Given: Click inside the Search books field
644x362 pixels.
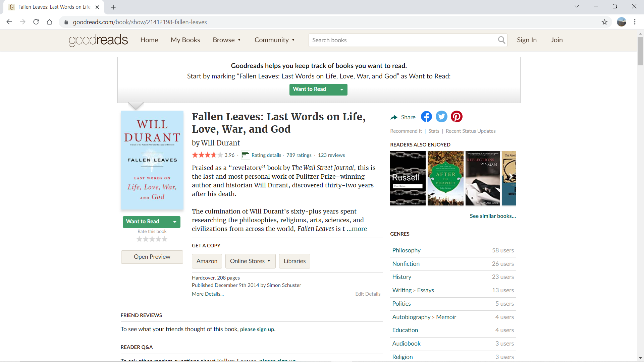Looking at the screenshot, I should click(402, 40).
